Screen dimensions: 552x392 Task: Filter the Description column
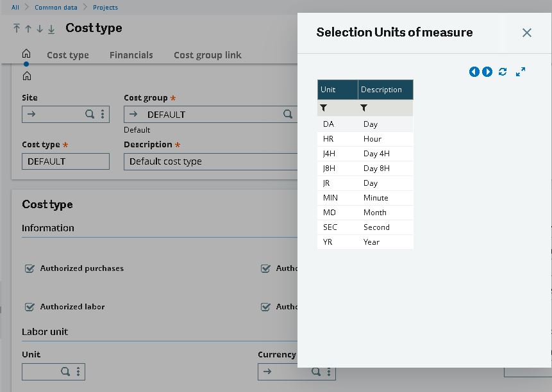364,108
